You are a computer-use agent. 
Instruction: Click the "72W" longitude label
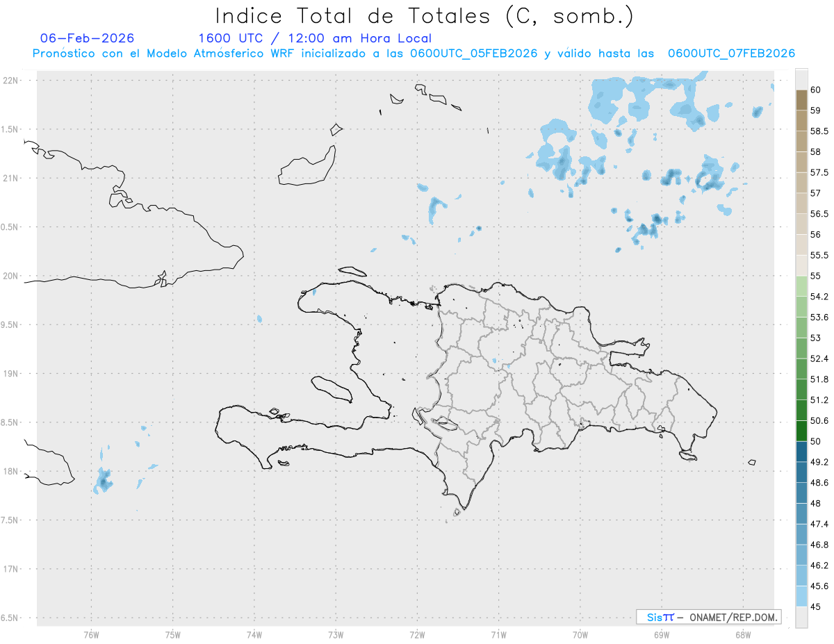[x=417, y=634]
